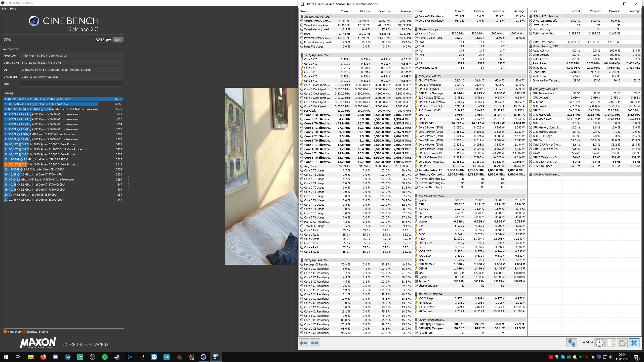Image resolution: width=644 pixels, height=362 pixels.
Task: Open TeamViewer from the taskbar
Action: tap(154, 357)
